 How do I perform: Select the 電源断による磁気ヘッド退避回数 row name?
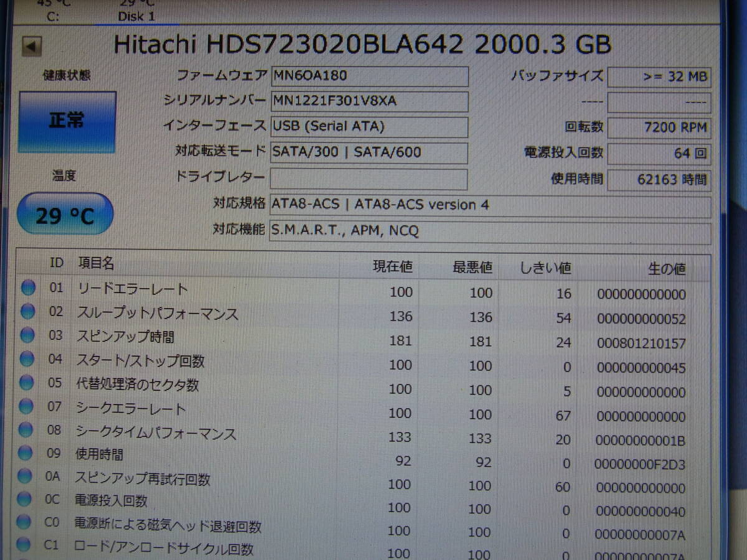tap(168, 526)
